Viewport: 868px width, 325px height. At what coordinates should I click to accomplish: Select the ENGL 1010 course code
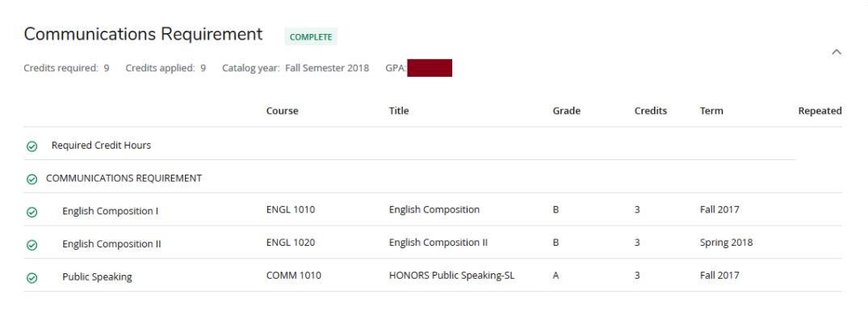tap(290, 210)
